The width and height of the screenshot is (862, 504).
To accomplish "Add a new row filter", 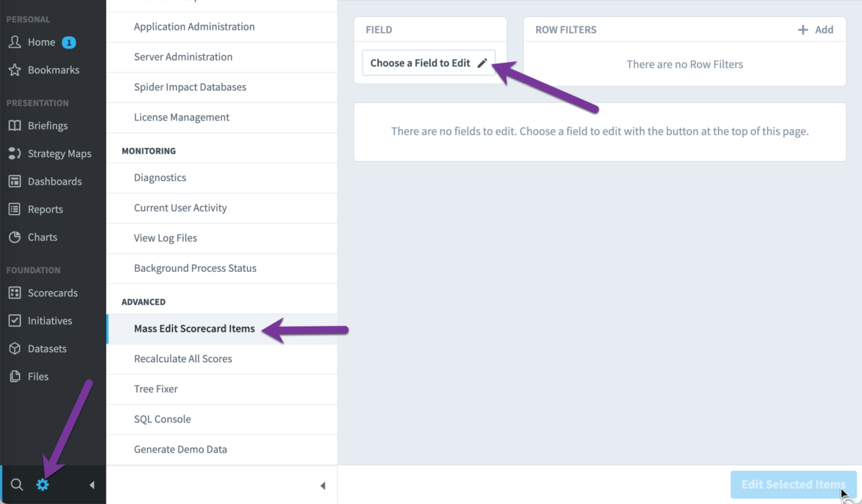I will (816, 30).
